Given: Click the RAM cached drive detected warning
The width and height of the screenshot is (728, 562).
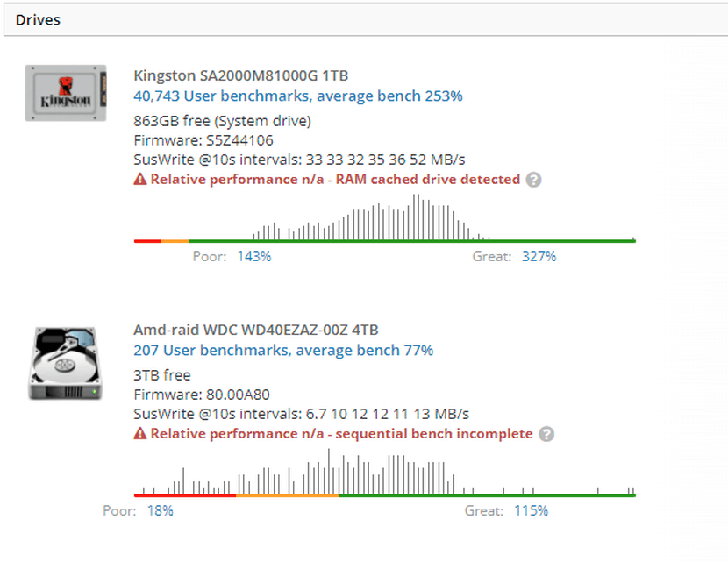Looking at the screenshot, I should 335,180.
